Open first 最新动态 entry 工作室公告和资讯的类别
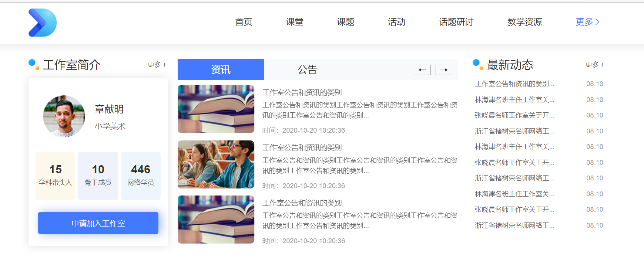The width and height of the screenshot is (644, 255). (x=514, y=84)
